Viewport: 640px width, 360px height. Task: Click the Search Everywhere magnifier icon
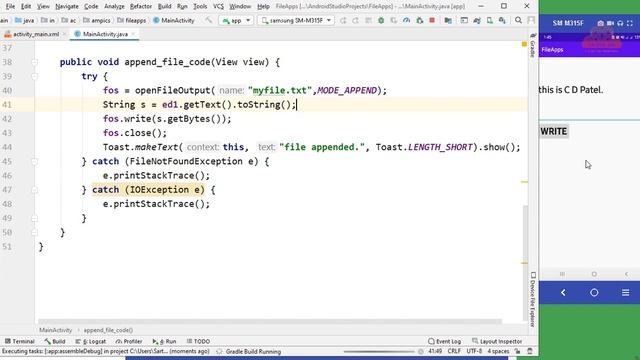tap(518, 20)
